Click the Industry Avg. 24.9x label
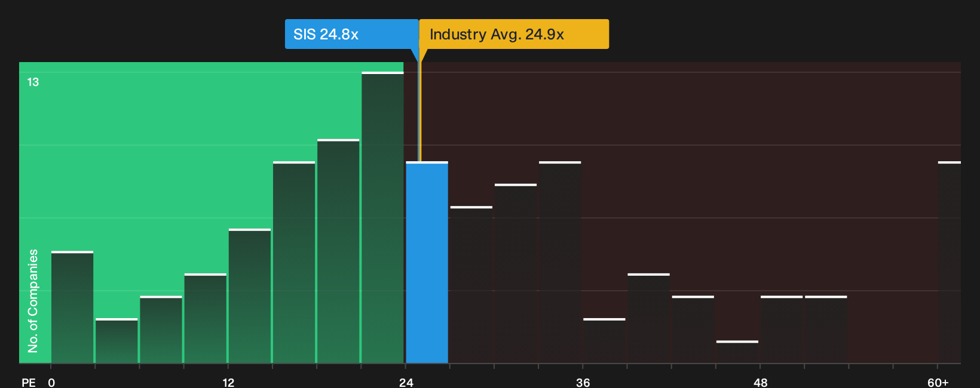 (514, 34)
